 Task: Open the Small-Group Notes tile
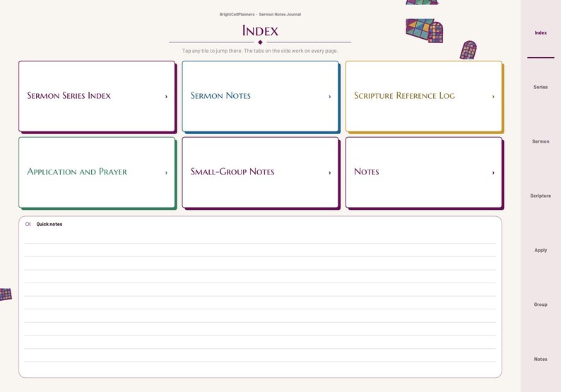(260, 172)
